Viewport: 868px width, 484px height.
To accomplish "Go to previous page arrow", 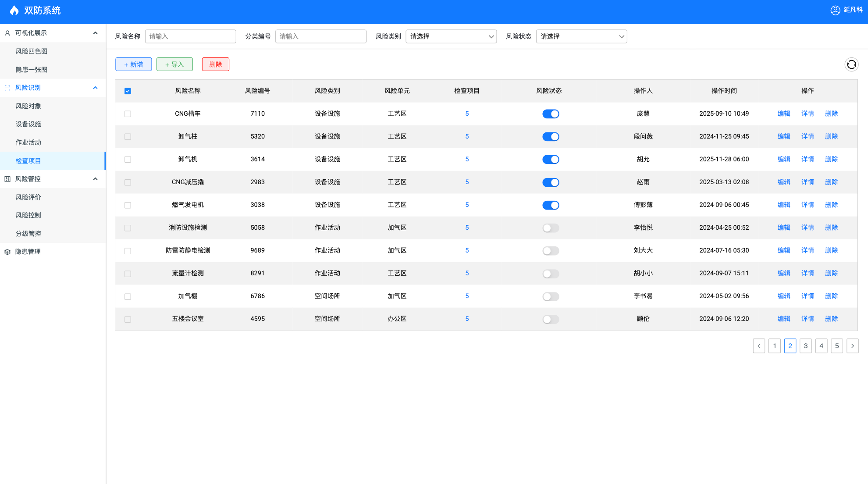I will coord(759,346).
